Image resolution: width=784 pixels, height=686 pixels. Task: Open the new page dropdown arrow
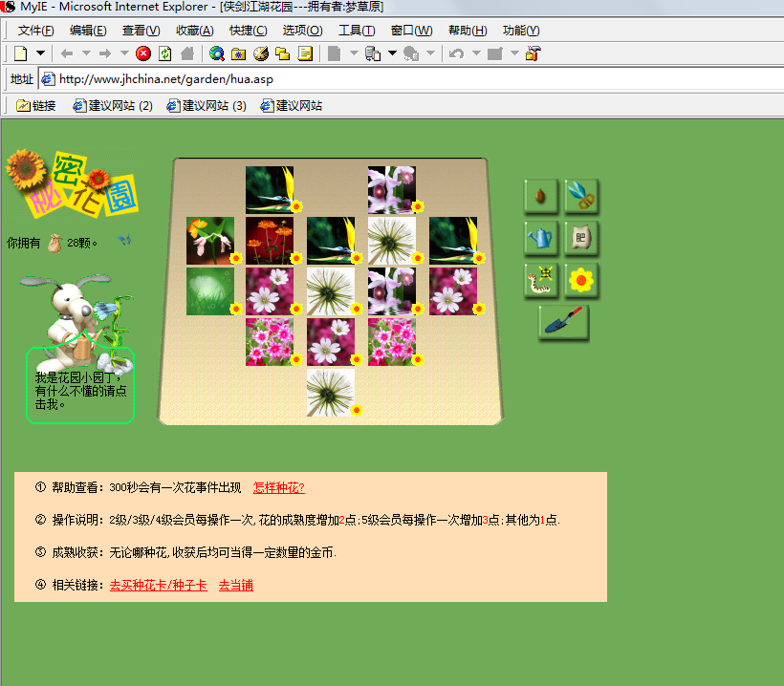tap(40, 53)
